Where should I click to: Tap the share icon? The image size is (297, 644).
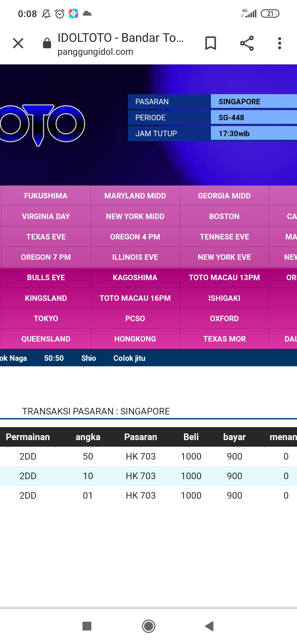tap(247, 43)
